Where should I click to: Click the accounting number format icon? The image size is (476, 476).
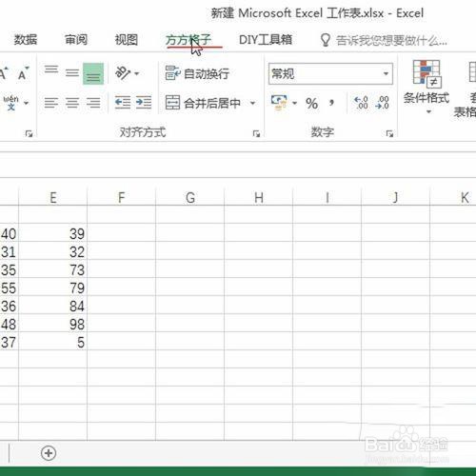[279, 103]
